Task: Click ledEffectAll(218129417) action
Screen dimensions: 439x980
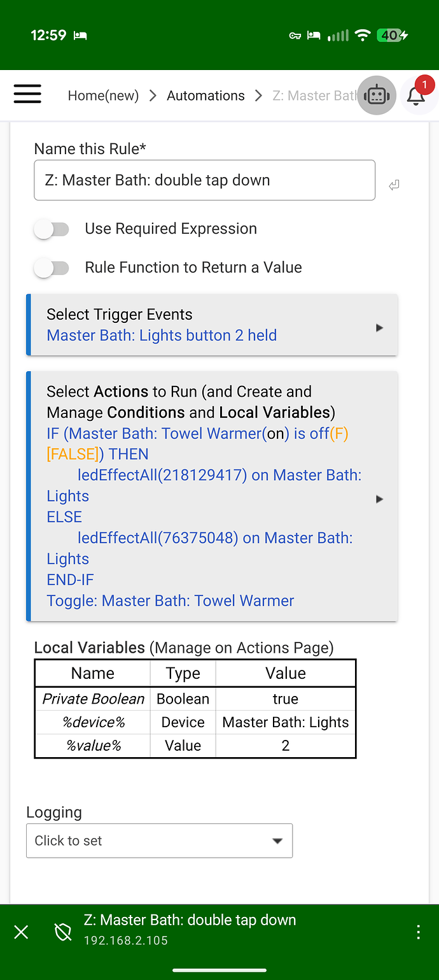Action: click(204, 485)
